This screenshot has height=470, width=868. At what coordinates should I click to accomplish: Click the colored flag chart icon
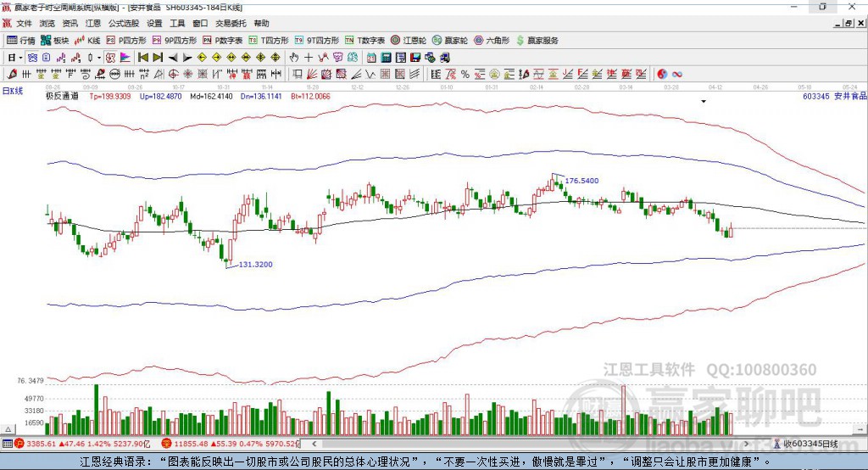[x=125, y=58]
